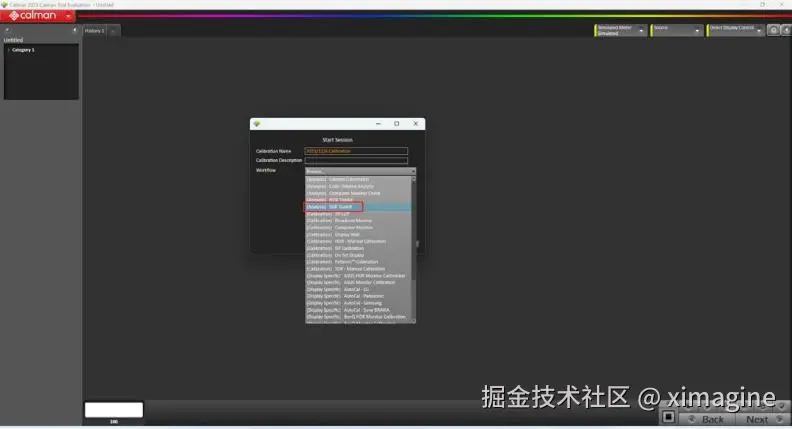Choose ASUS HDR Monitor Calibration workflow

[x=359, y=276]
